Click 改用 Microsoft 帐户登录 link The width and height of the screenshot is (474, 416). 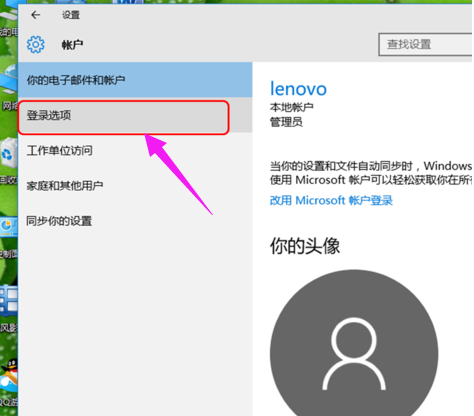[331, 200]
